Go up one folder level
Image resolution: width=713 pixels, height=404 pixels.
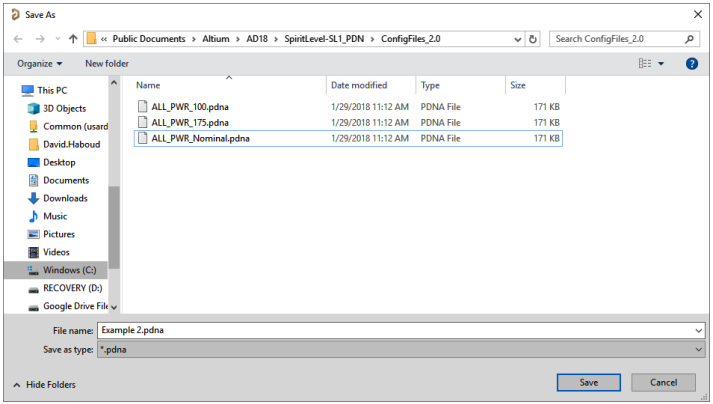coord(73,39)
